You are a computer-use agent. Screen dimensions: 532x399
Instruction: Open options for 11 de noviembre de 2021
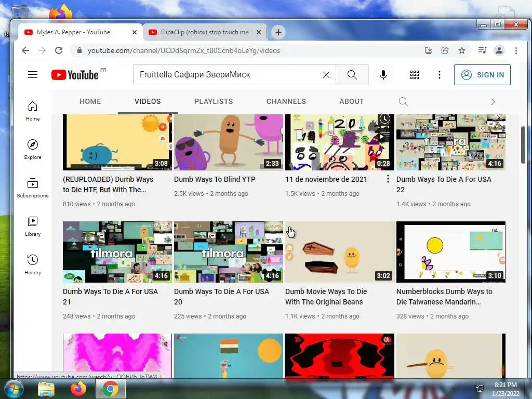(x=388, y=179)
